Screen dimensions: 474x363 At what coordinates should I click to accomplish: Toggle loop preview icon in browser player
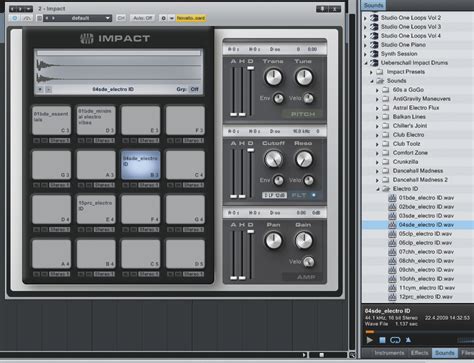click(395, 340)
